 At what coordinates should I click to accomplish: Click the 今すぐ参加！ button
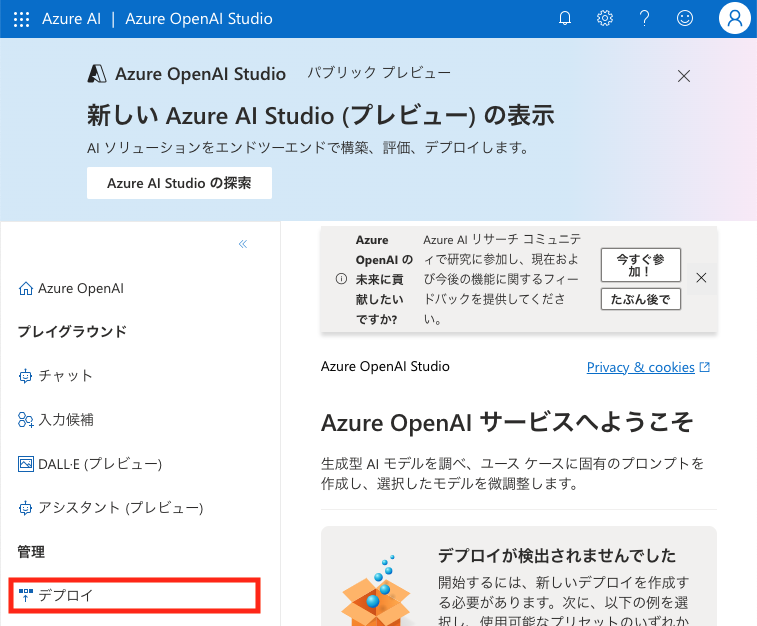(x=641, y=265)
